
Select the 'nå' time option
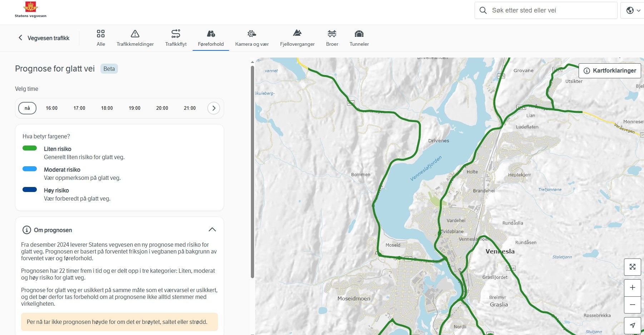tap(27, 108)
